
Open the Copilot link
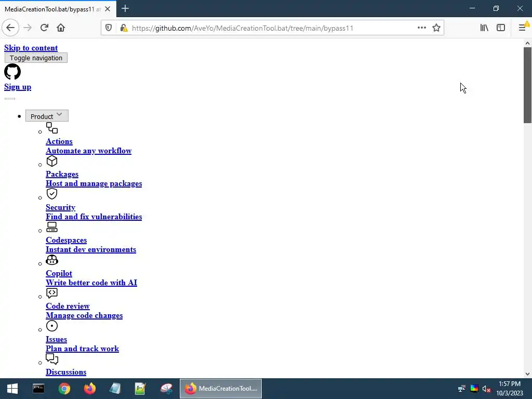pyautogui.click(x=59, y=273)
